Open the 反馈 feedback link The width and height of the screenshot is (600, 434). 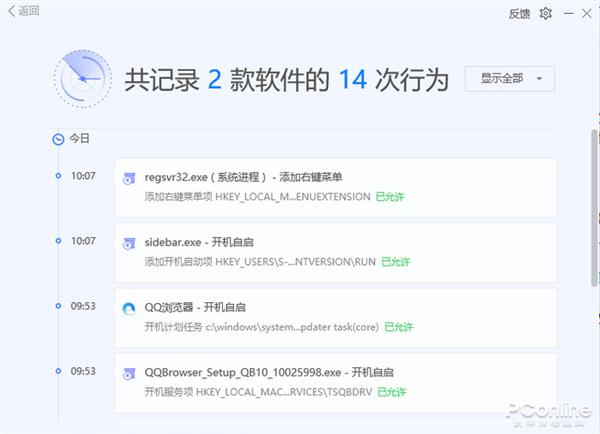519,13
